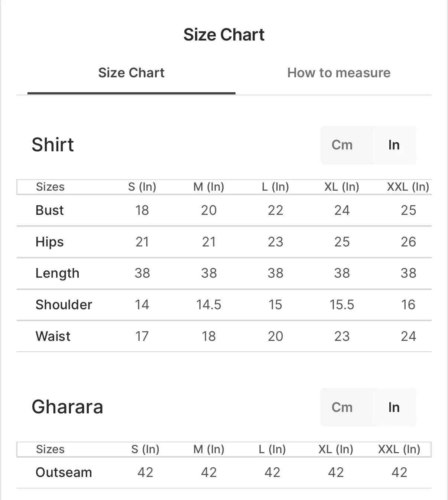Click the Shirt section heading
The height and width of the screenshot is (500, 448).
(53, 145)
